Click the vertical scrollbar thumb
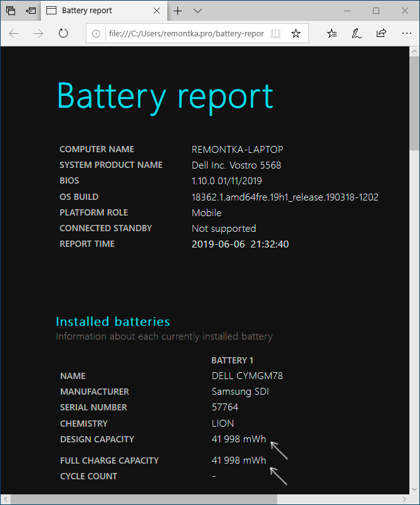This screenshot has width=420, height=505. pyautogui.click(x=414, y=100)
